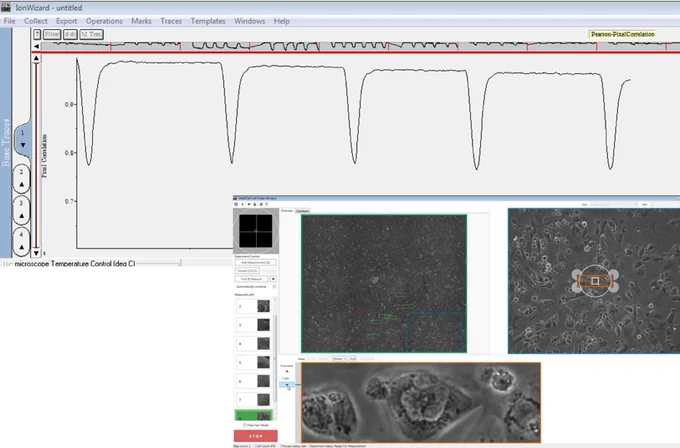Click the red STOP button
The width and height of the screenshot is (680, 448).
pyautogui.click(x=255, y=436)
